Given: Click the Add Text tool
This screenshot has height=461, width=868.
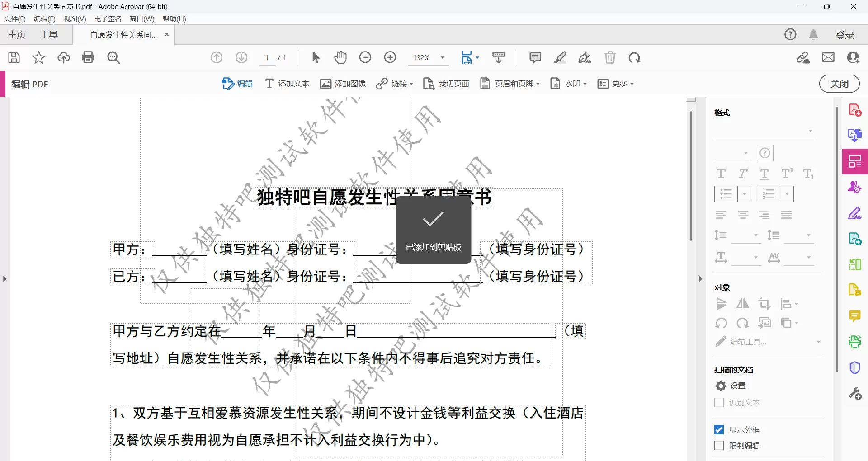Looking at the screenshot, I should coord(287,84).
